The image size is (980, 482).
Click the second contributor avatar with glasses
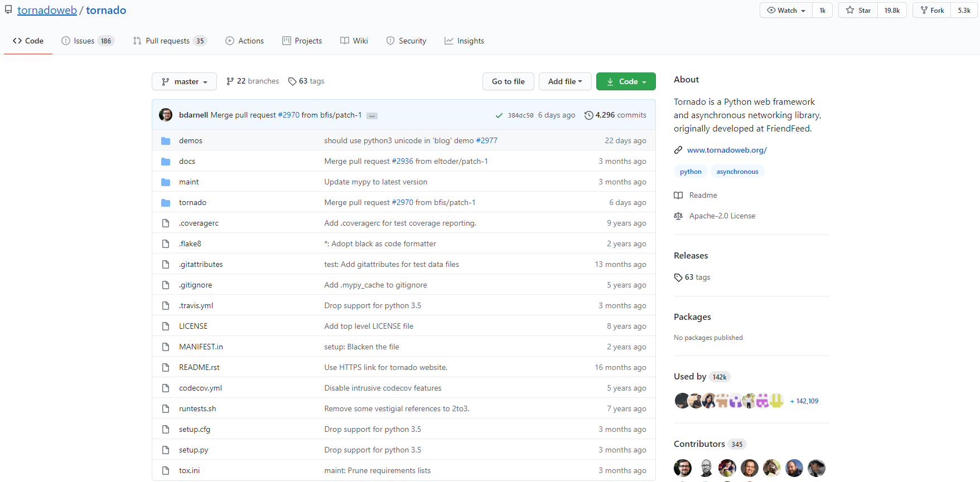tap(705, 468)
